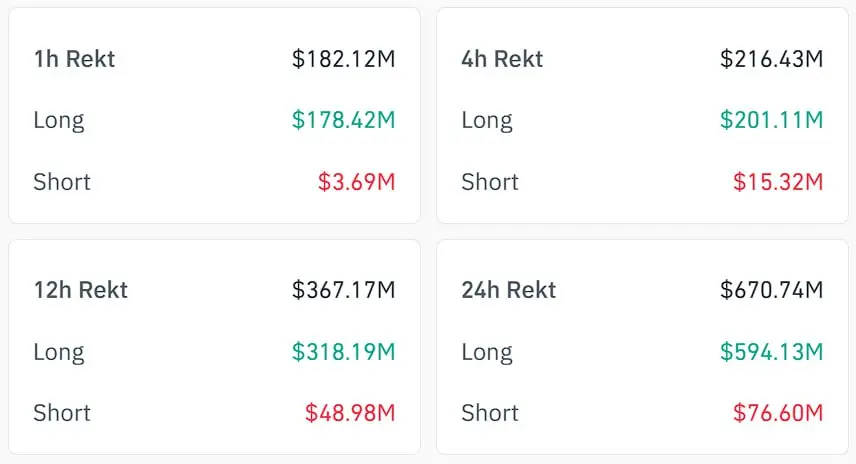The width and height of the screenshot is (856, 464).
Task: Click the 12h Rekt heading
Action: tap(80, 291)
